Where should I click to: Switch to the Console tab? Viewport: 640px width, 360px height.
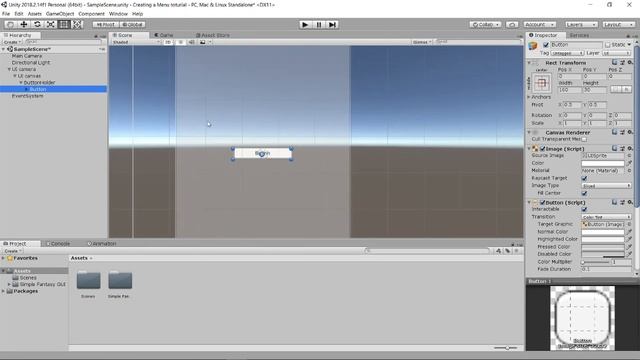(58, 243)
